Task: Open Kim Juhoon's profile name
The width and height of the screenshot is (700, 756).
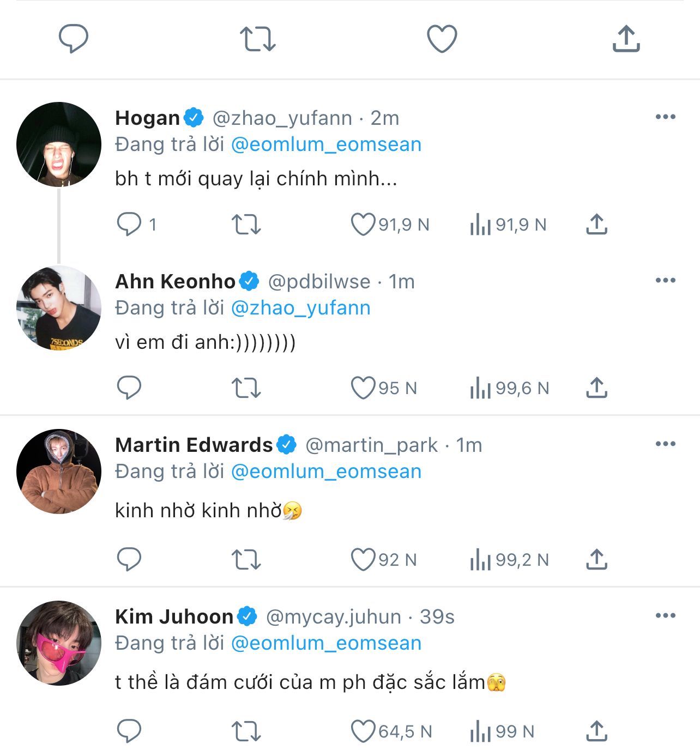Action: click(174, 616)
